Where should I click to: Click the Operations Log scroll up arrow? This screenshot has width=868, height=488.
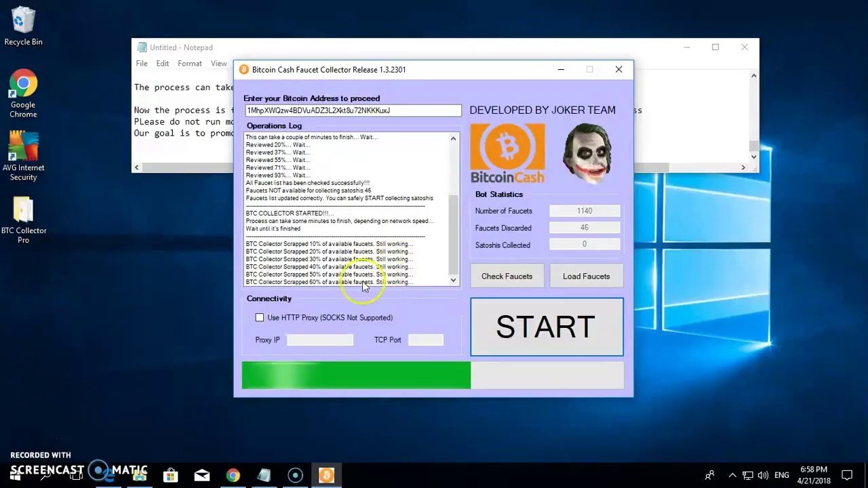click(x=454, y=138)
